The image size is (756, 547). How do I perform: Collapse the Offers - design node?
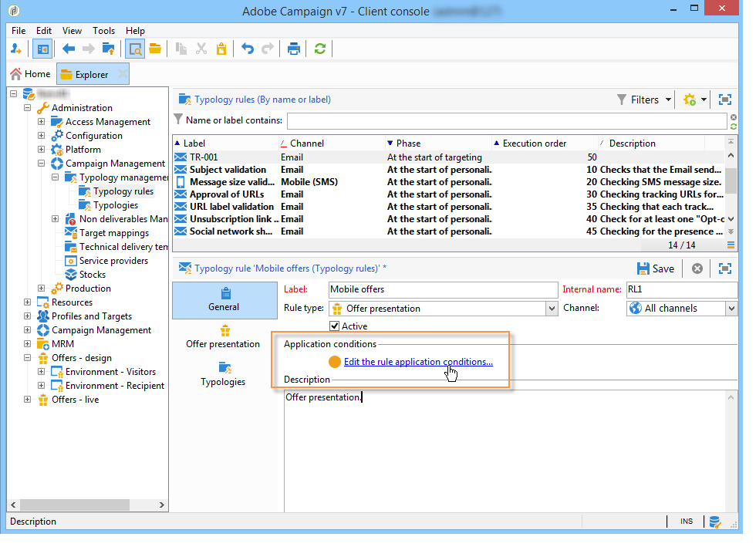click(x=28, y=358)
